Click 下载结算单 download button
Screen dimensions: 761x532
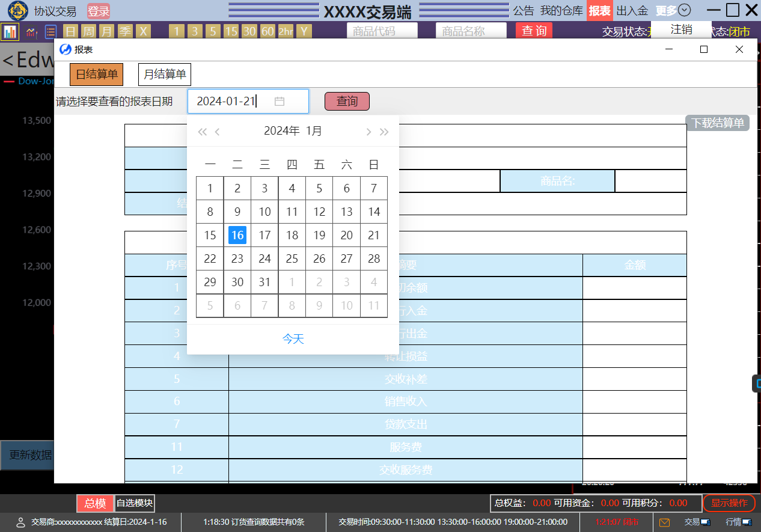[x=718, y=123]
